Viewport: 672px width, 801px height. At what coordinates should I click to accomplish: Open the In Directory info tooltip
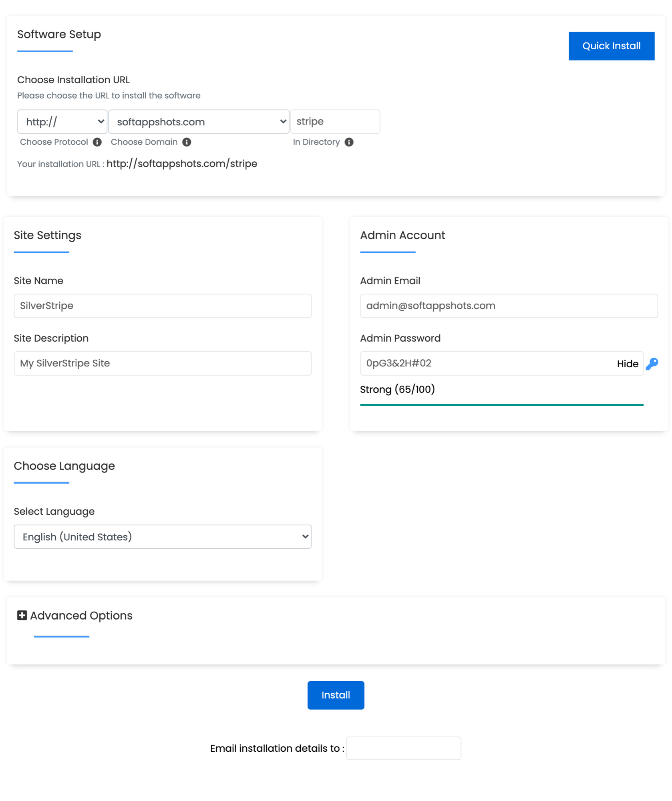pyautogui.click(x=348, y=142)
